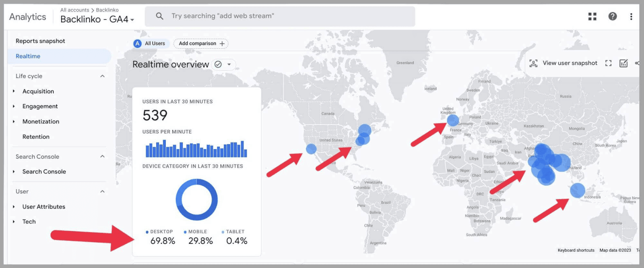Click the Help question mark icon
Viewport: 644px width, 268px height.
612,16
